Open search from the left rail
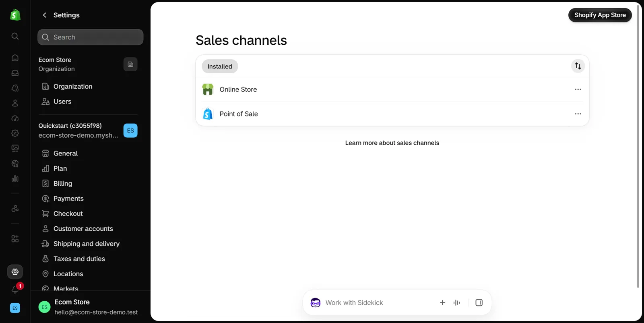 coord(15,36)
